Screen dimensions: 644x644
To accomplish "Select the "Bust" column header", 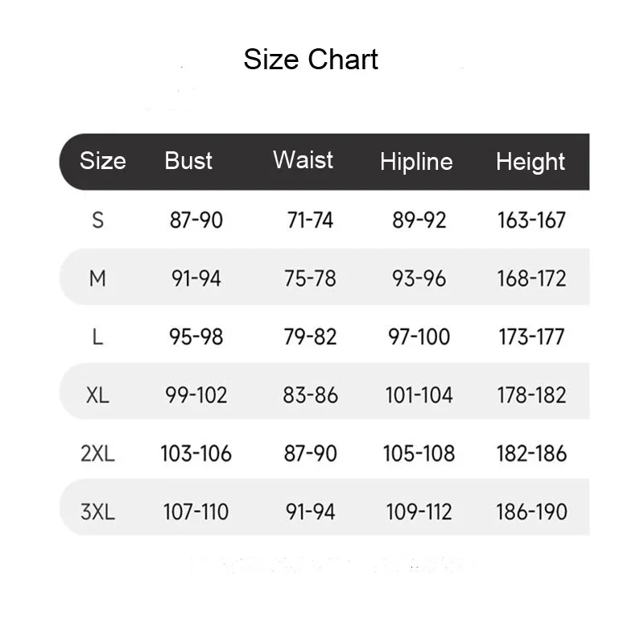I will tap(188, 161).
